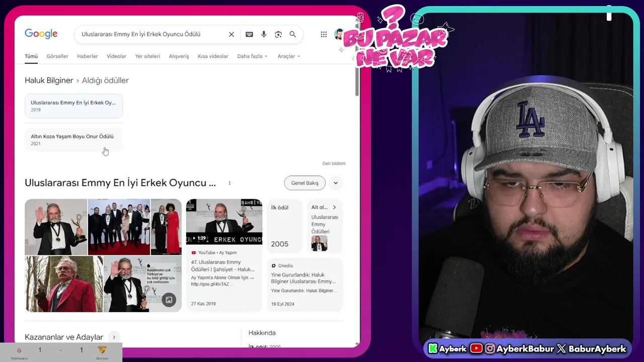
Task: Open photo of man in red jacket
Action: click(64, 284)
